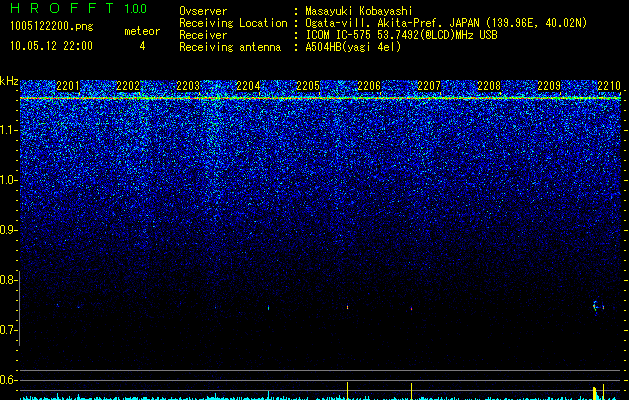Click the meteor echo dot below 2207
This screenshot has height=400, width=629.
pos(411,309)
